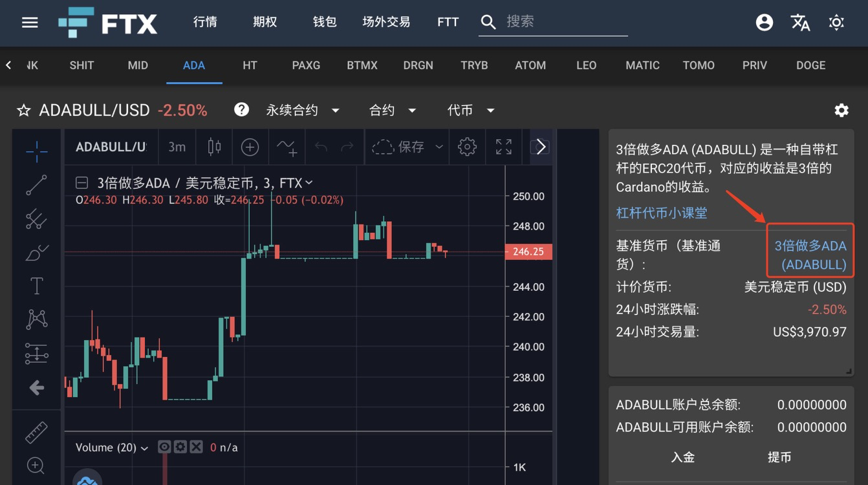The image size is (868, 485).
Task: Toggle the light/dark theme icon
Action: tap(836, 23)
